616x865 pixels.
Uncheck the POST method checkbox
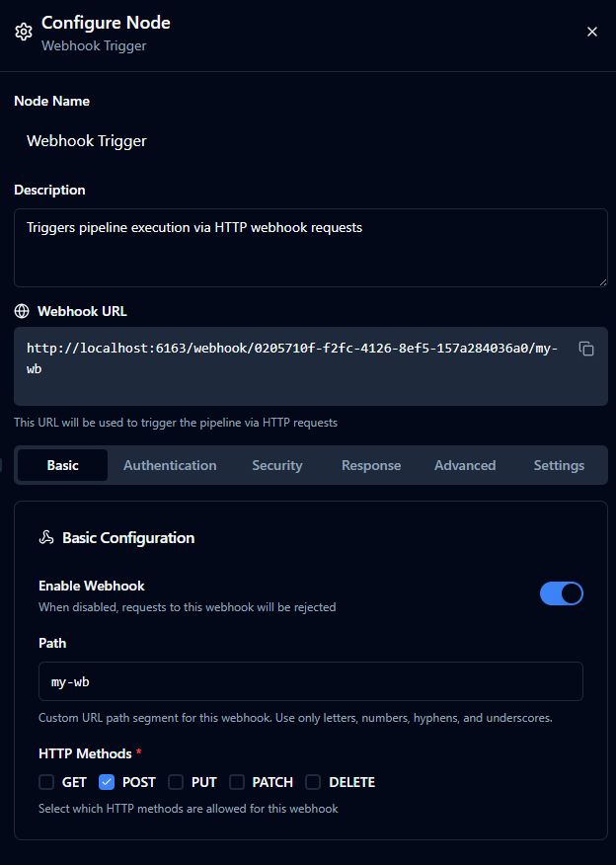click(x=107, y=782)
